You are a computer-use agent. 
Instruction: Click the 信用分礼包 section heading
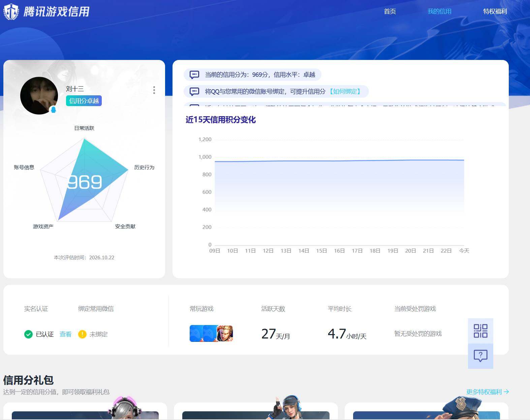pos(28,380)
